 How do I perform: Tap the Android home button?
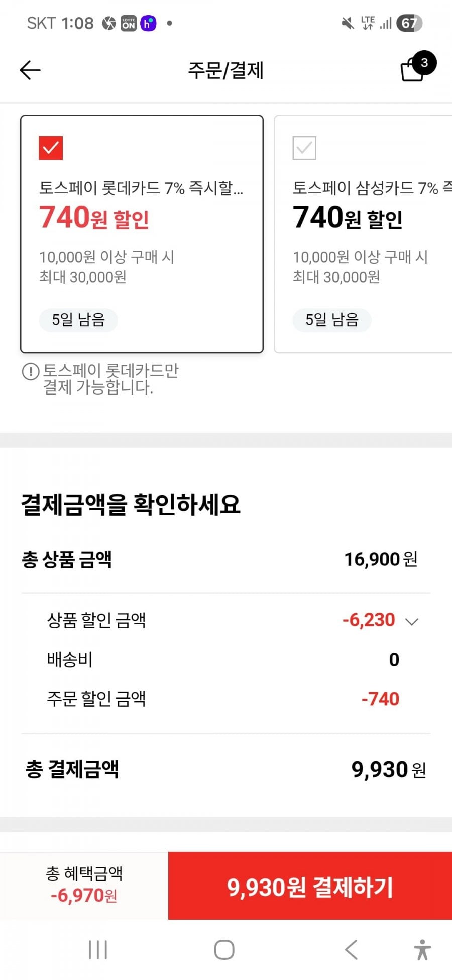click(224, 950)
